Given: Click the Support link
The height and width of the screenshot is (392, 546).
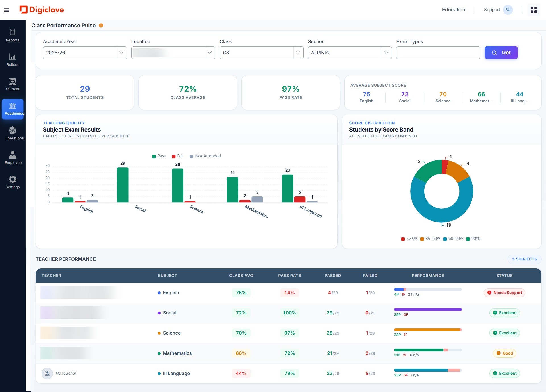Looking at the screenshot, I should pos(492,10).
